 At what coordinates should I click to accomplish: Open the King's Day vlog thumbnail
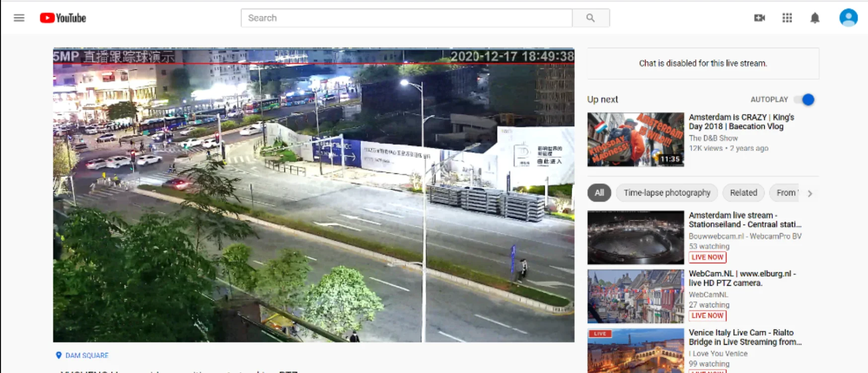(x=636, y=139)
